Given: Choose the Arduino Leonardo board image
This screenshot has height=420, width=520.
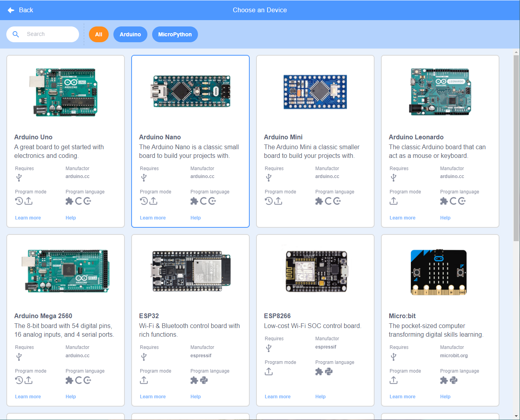Looking at the screenshot, I should [440, 92].
